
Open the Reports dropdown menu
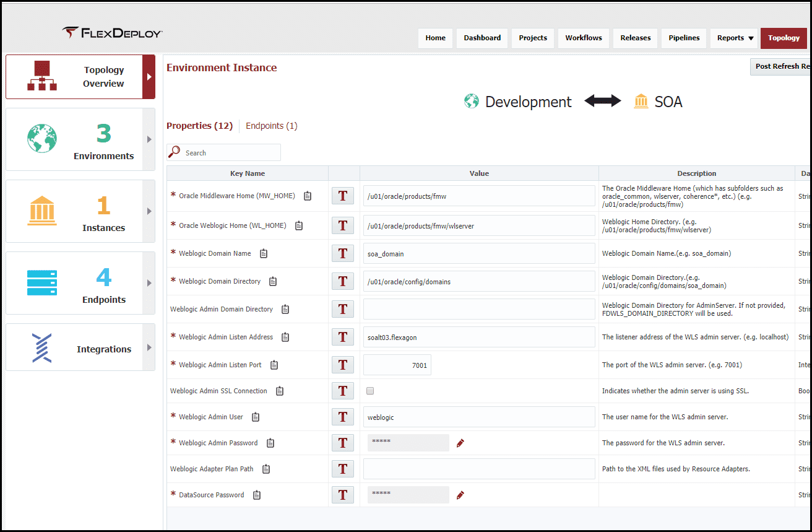click(735, 38)
